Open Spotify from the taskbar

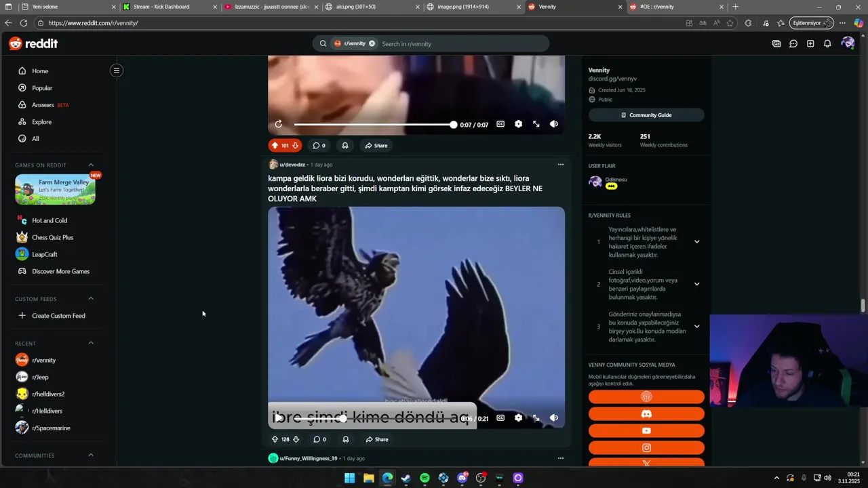(x=425, y=478)
